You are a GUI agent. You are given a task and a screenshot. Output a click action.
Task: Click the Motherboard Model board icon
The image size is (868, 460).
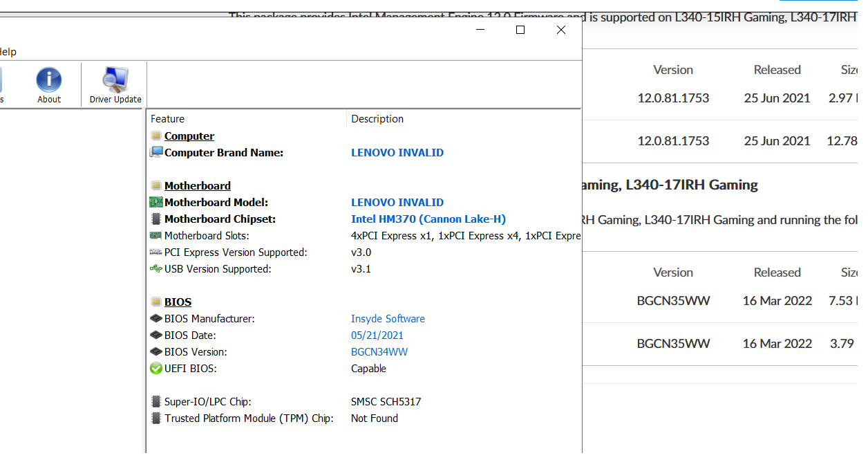156,202
